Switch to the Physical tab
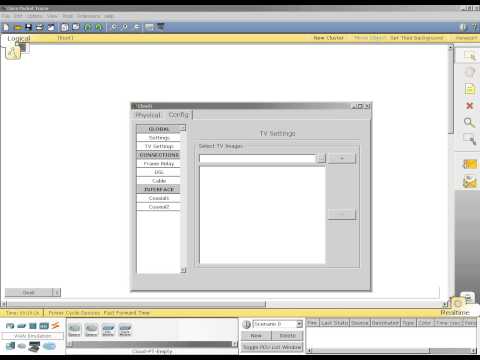This screenshot has height=360, width=480. 148,115
